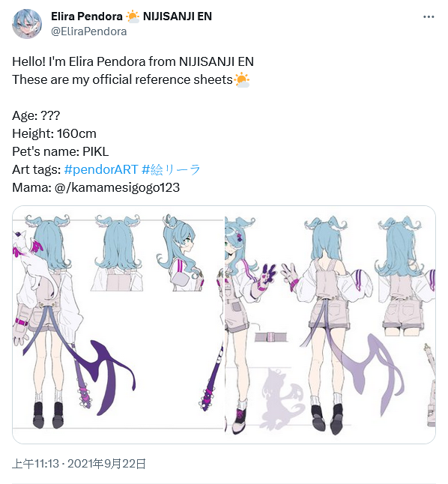Open the three-dot more options menu

[x=429, y=17]
